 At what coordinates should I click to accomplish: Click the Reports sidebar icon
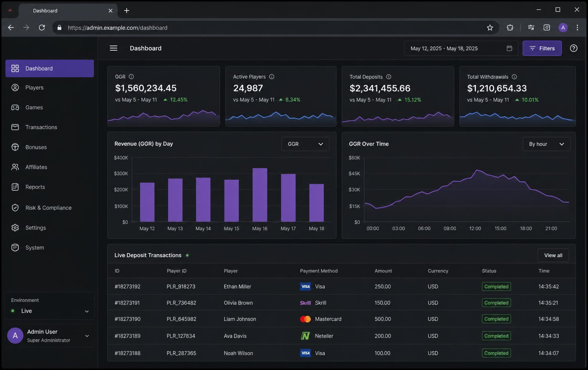click(x=15, y=187)
